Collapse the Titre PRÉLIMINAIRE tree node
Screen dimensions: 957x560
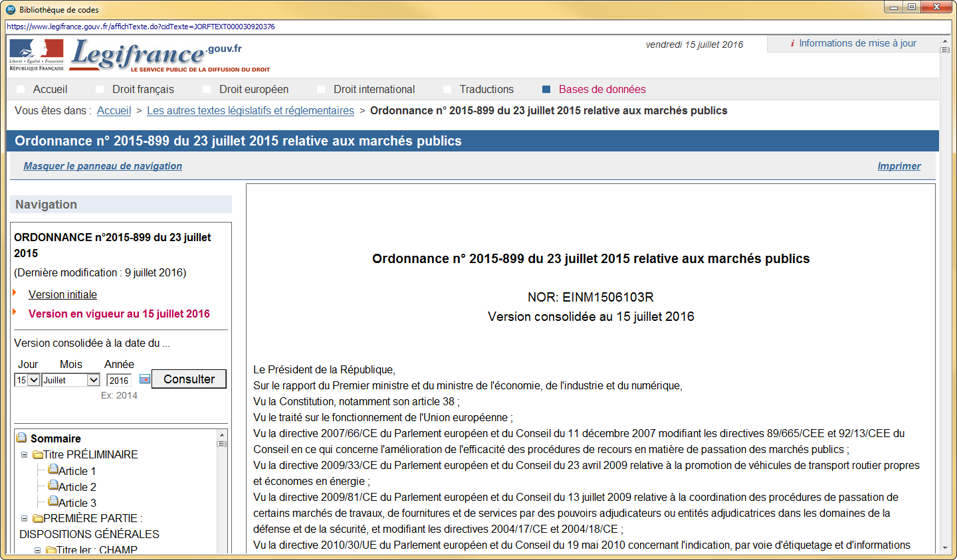coord(24,455)
